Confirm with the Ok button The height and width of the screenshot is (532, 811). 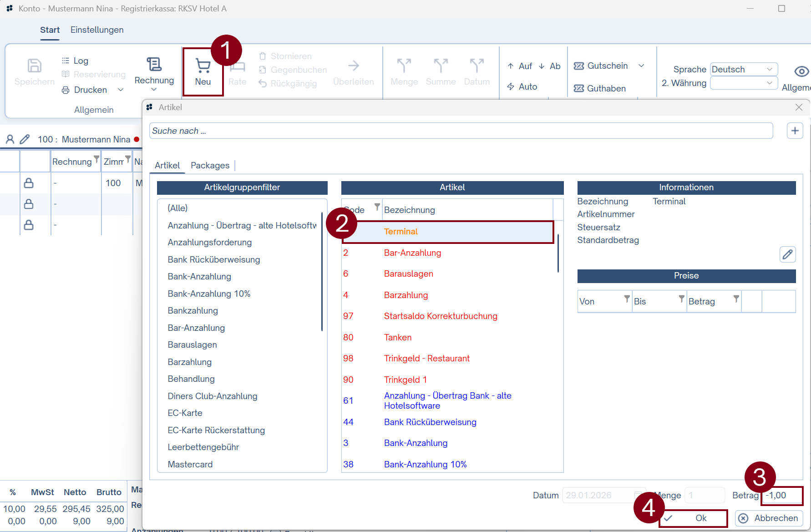click(693, 518)
